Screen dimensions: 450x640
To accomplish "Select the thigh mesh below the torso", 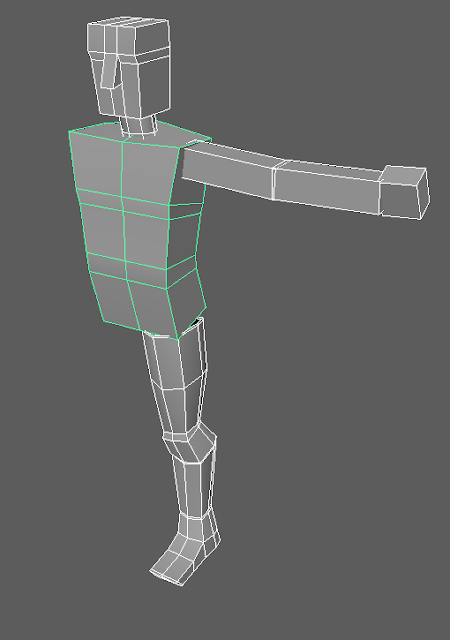I will coord(176,376).
